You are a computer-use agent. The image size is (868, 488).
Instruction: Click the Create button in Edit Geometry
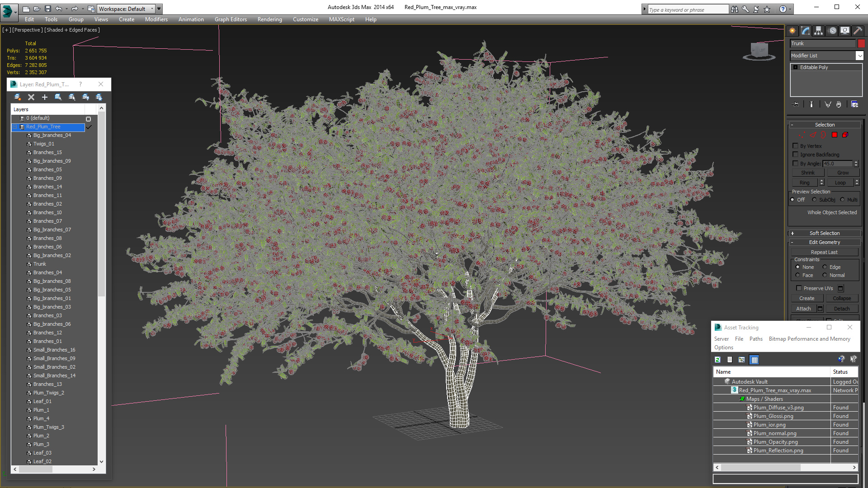coord(808,298)
